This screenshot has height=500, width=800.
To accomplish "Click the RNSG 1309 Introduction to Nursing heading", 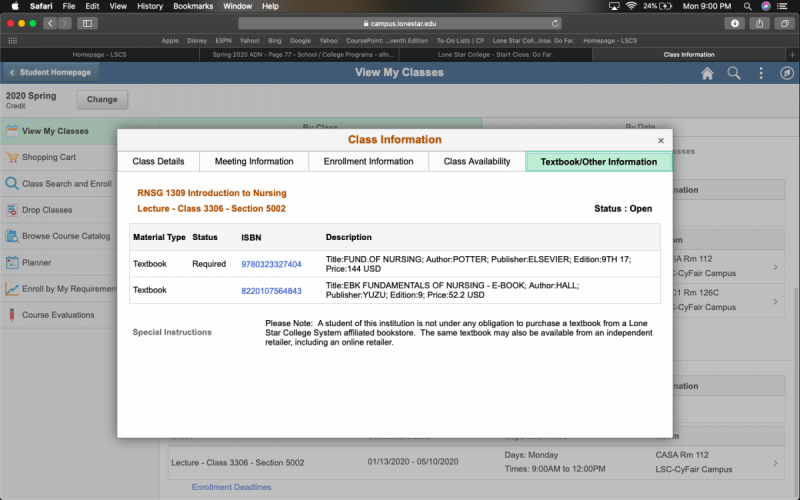I will click(212, 193).
